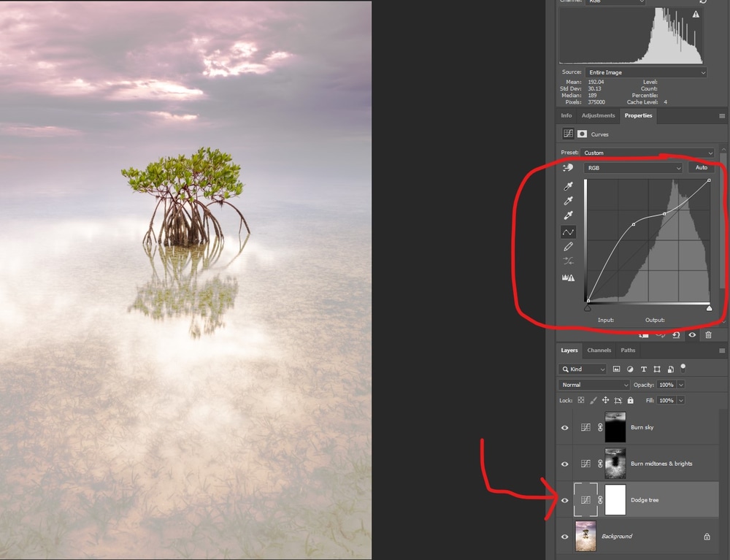Click the histogram cached data warning icon

(x=696, y=15)
